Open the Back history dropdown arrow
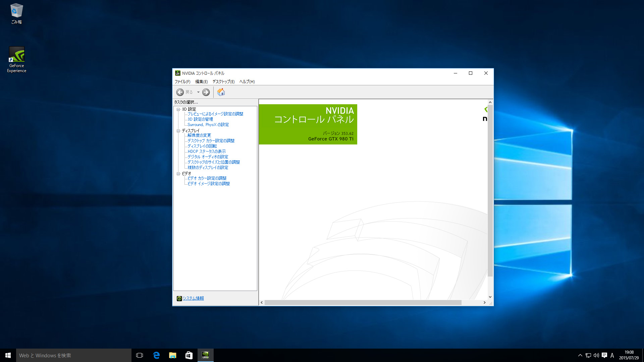The image size is (644, 362). click(x=198, y=92)
